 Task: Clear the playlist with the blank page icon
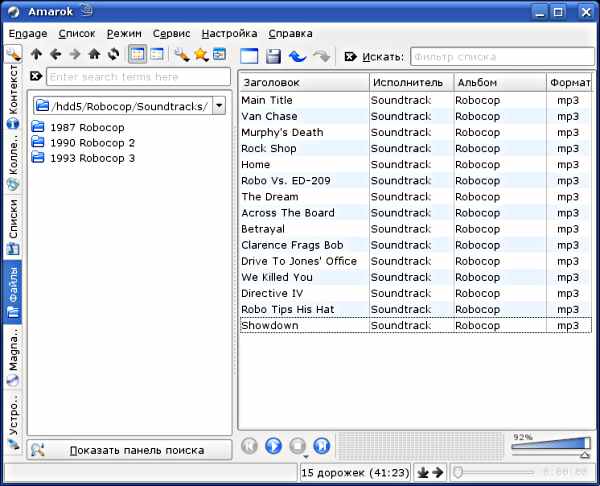tap(249, 56)
